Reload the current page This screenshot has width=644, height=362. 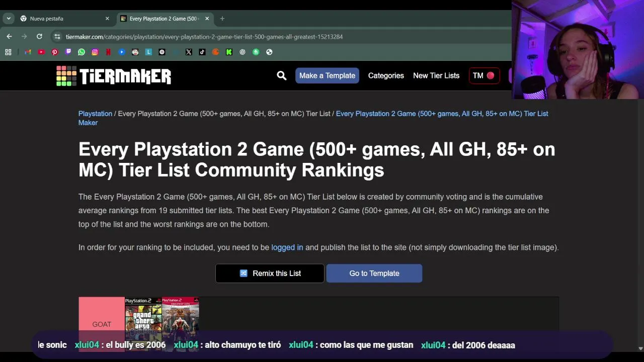click(x=39, y=36)
